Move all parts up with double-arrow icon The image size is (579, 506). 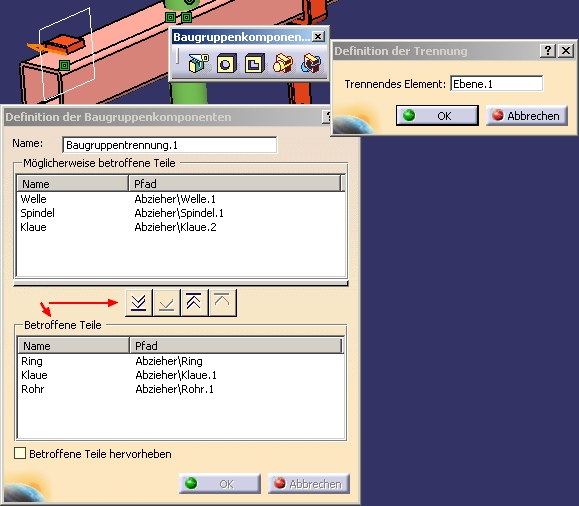click(x=194, y=303)
